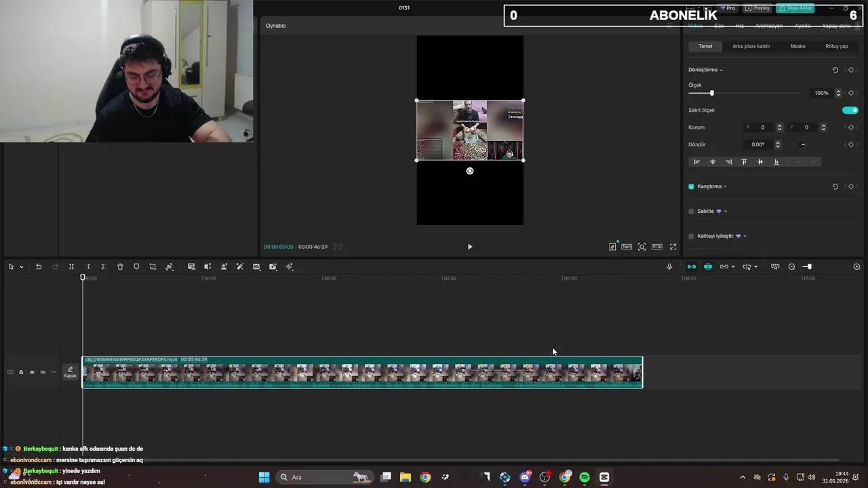
Task: Reset the Karıştırma blend section
Action: click(835, 186)
